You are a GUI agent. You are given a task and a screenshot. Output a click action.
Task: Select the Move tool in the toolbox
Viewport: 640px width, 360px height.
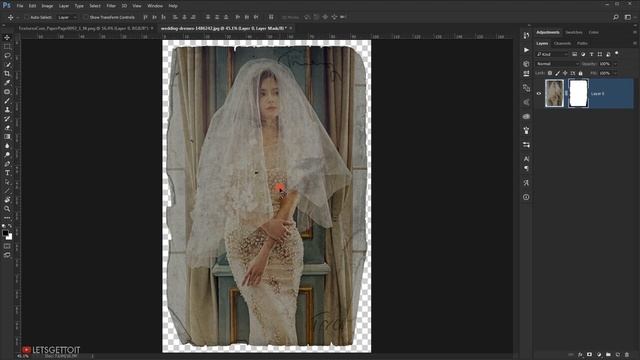7,38
